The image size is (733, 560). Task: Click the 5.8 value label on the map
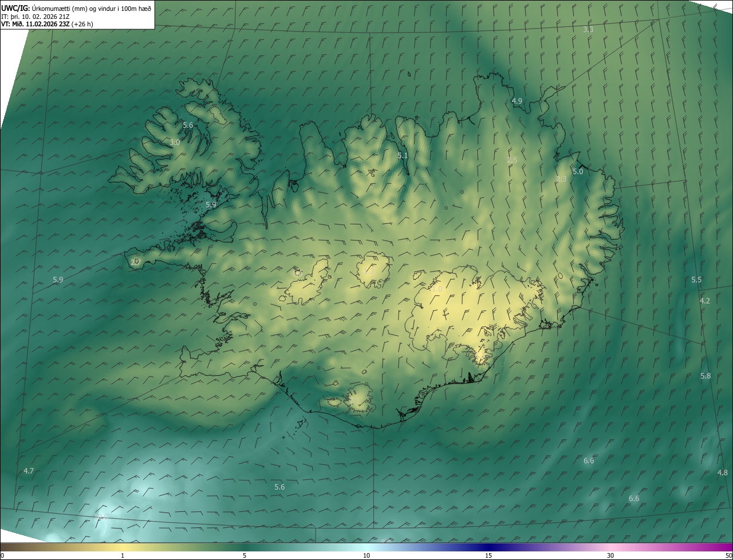coord(706,376)
